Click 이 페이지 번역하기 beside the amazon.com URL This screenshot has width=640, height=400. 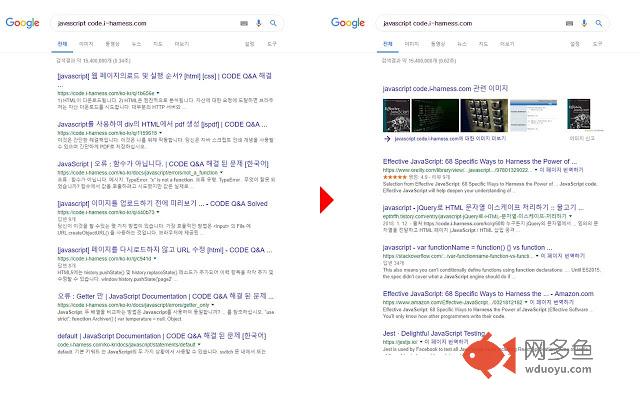click(x=552, y=302)
